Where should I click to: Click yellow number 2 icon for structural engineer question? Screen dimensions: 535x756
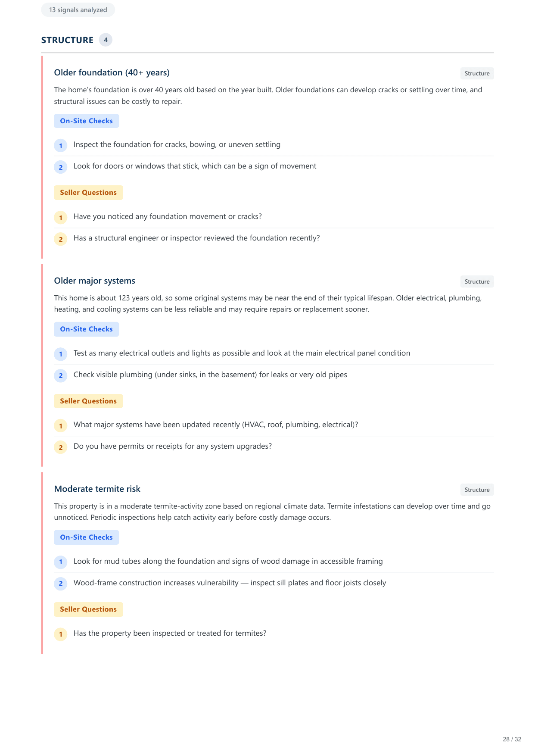pyautogui.click(x=61, y=239)
